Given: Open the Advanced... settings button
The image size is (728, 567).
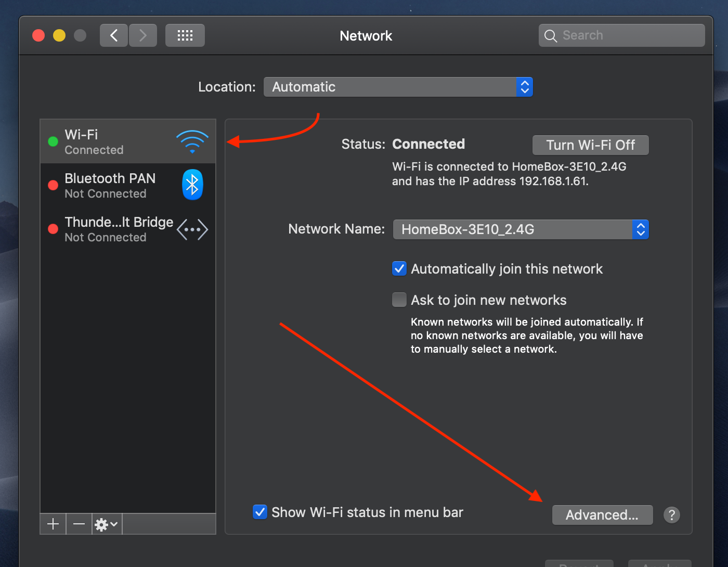Looking at the screenshot, I should click(x=602, y=515).
